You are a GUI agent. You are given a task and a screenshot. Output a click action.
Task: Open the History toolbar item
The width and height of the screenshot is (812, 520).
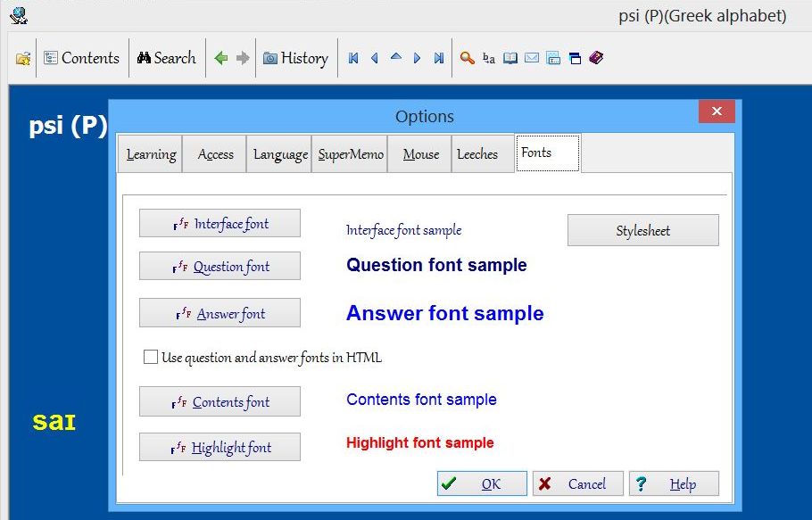click(296, 59)
